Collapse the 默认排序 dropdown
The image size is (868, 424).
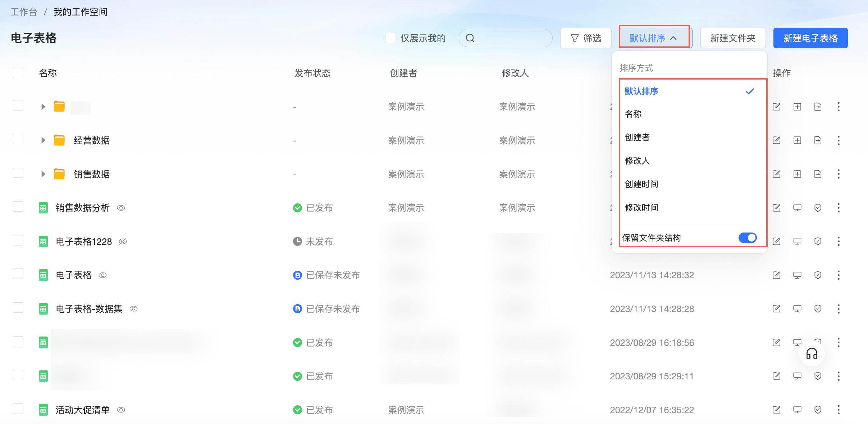653,38
